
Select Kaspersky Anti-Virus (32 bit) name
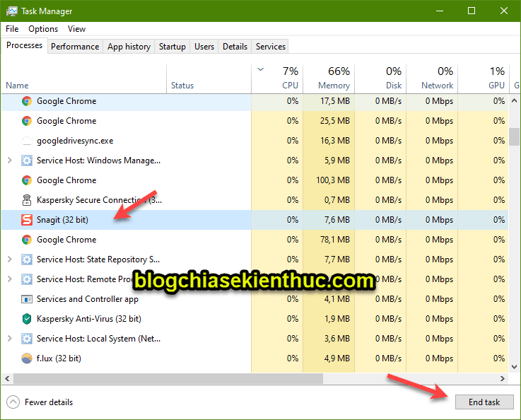[89, 319]
